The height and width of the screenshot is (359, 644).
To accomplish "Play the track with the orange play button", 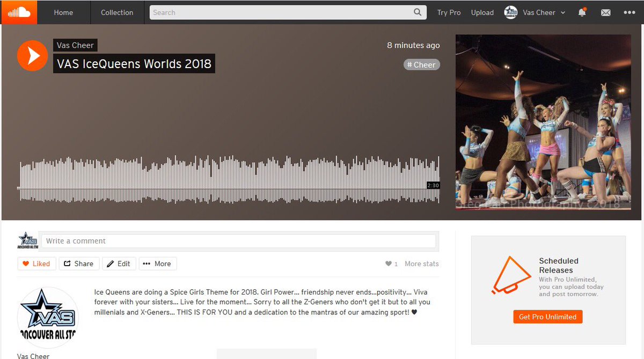I will [x=32, y=55].
